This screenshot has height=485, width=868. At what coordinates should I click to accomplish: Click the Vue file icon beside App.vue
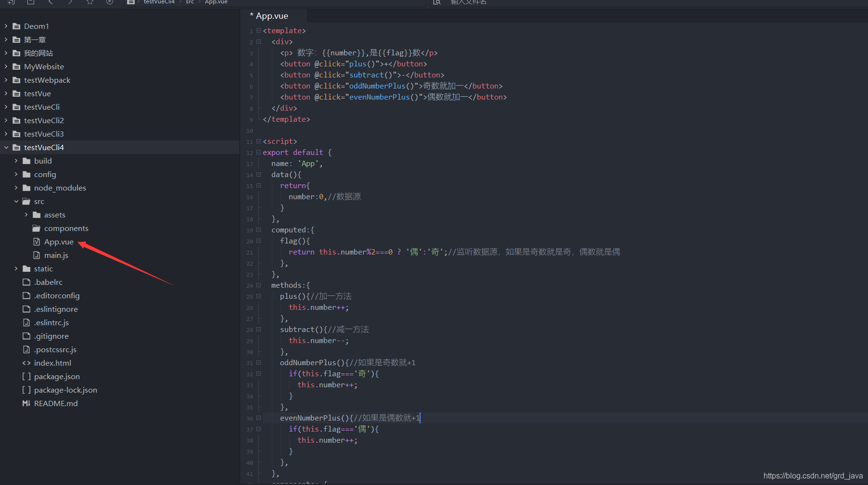tap(37, 242)
